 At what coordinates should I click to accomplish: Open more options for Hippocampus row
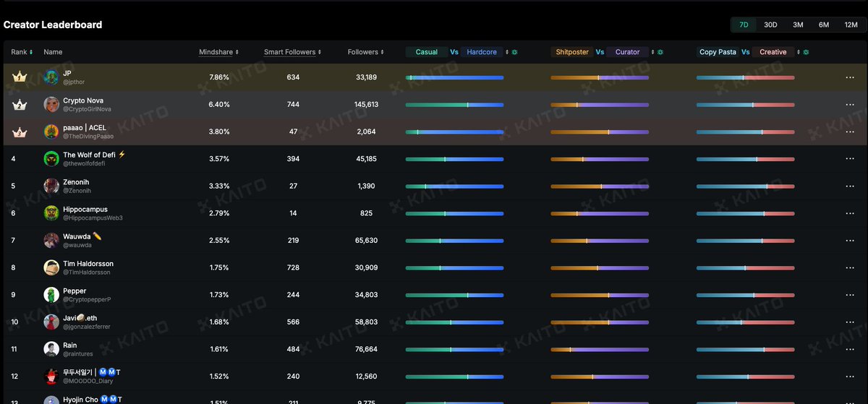[x=850, y=213]
